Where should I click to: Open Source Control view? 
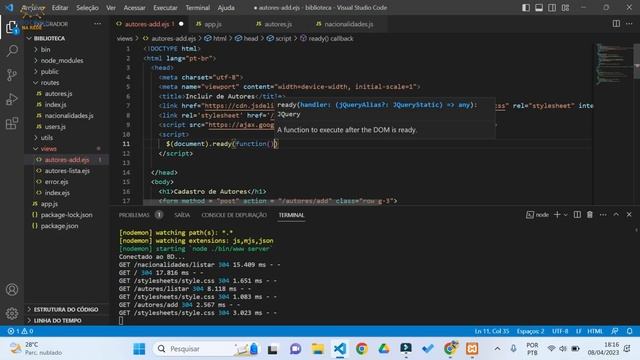[x=12, y=75]
